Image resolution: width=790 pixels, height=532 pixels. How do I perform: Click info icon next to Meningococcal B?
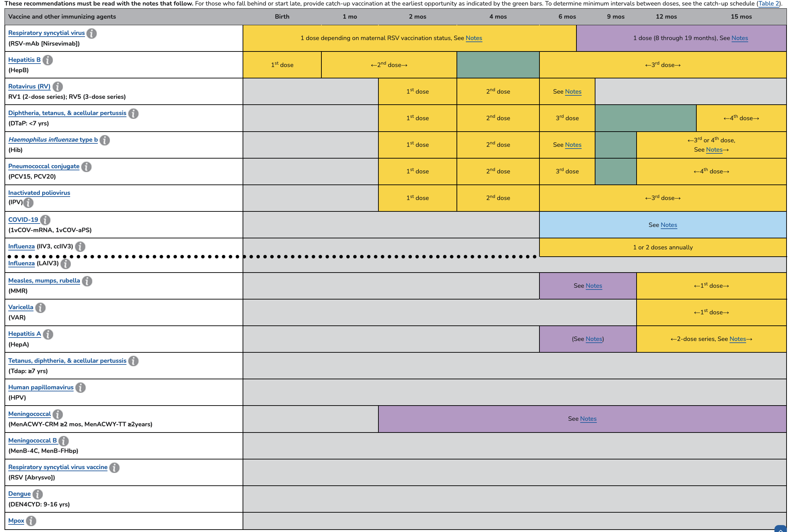64,441
